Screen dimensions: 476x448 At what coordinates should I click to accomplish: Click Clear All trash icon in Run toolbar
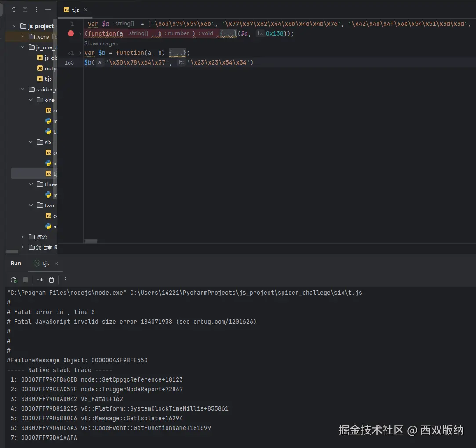pyautogui.click(x=51, y=280)
